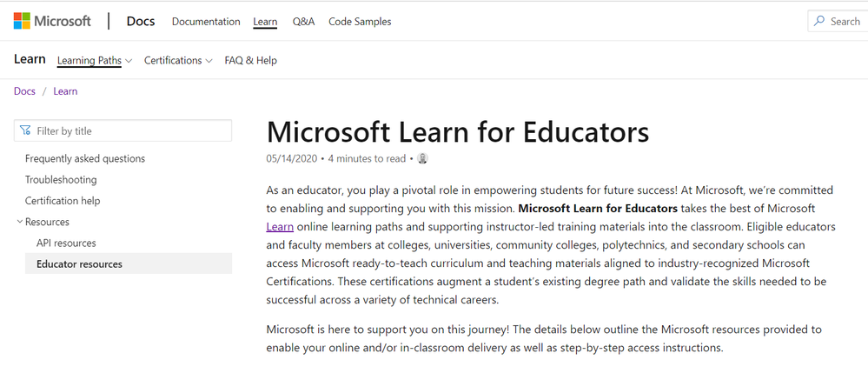Go to Docs breadcrumb link

pyautogui.click(x=24, y=91)
